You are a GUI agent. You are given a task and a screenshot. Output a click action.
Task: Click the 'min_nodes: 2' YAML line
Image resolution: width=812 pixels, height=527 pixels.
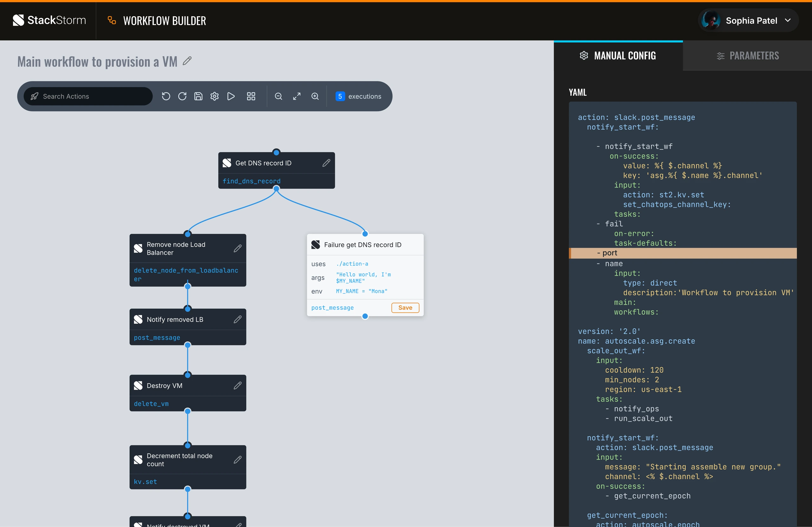[x=632, y=379]
